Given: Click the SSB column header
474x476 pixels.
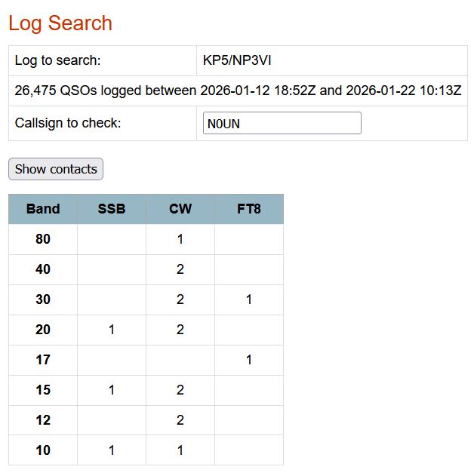Looking at the screenshot, I should (x=112, y=209).
